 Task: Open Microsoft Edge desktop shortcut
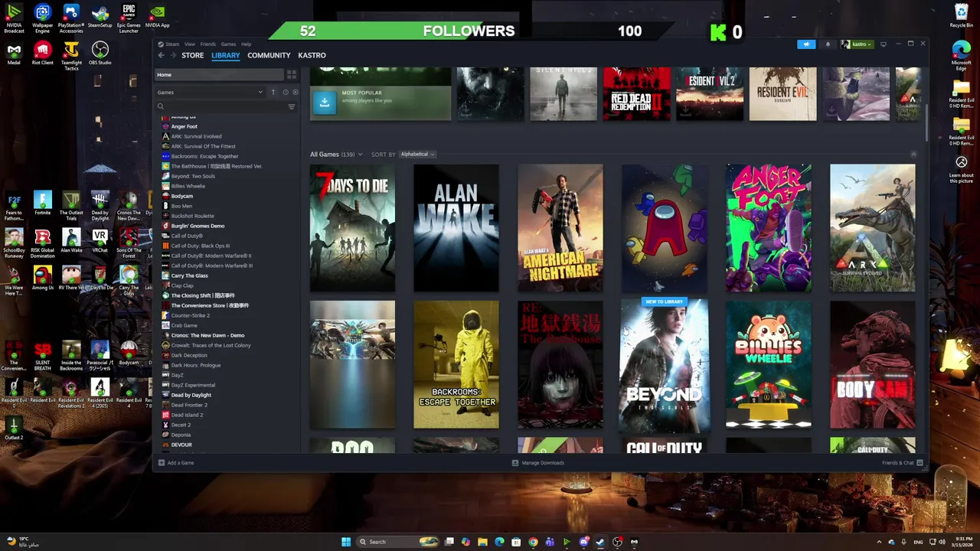coord(961,57)
